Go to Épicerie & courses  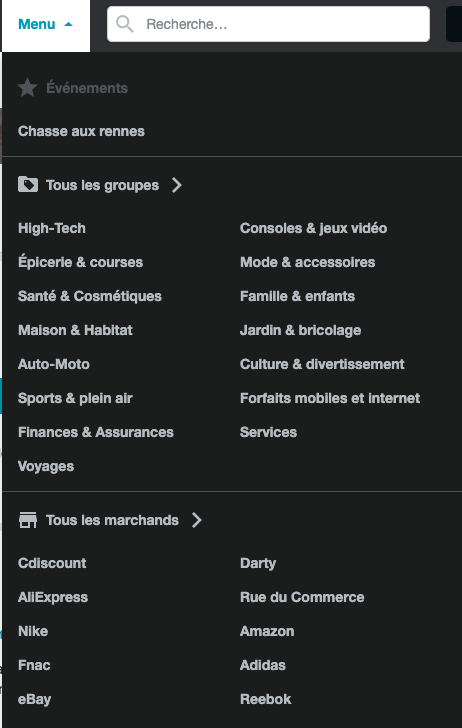(80, 262)
